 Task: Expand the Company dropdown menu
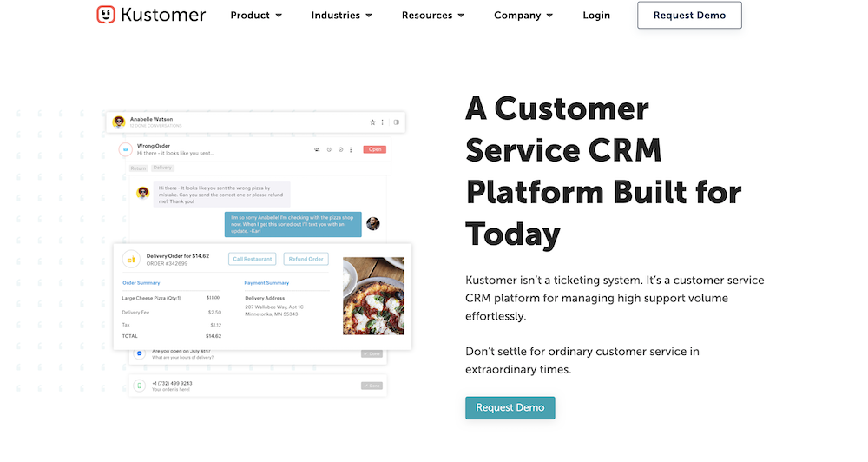coord(523,16)
